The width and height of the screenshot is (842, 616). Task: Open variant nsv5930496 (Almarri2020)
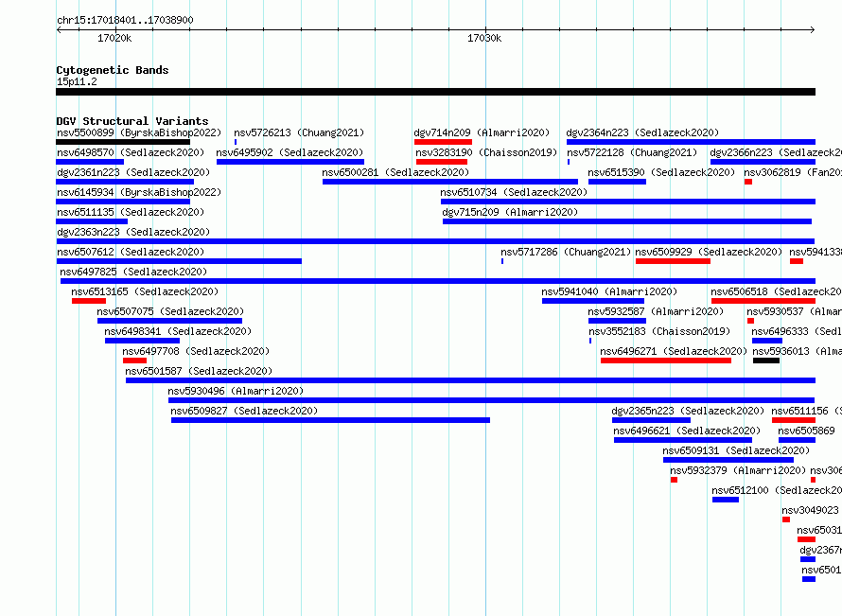(236, 391)
